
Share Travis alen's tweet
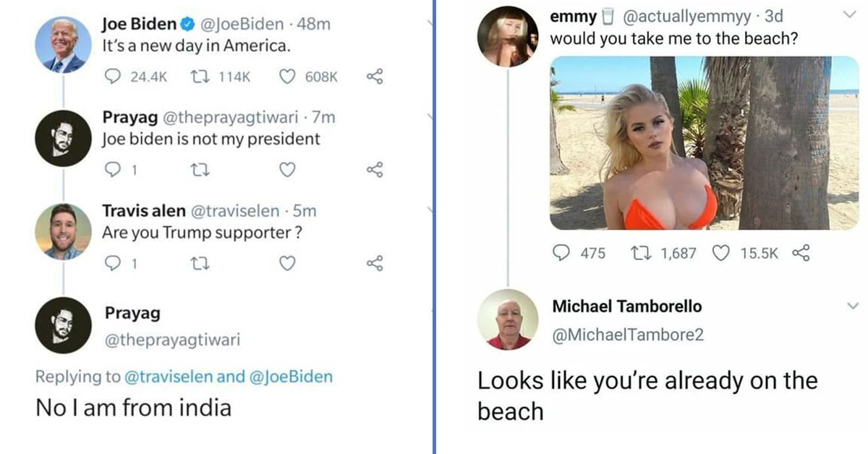[x=374, y=264]
